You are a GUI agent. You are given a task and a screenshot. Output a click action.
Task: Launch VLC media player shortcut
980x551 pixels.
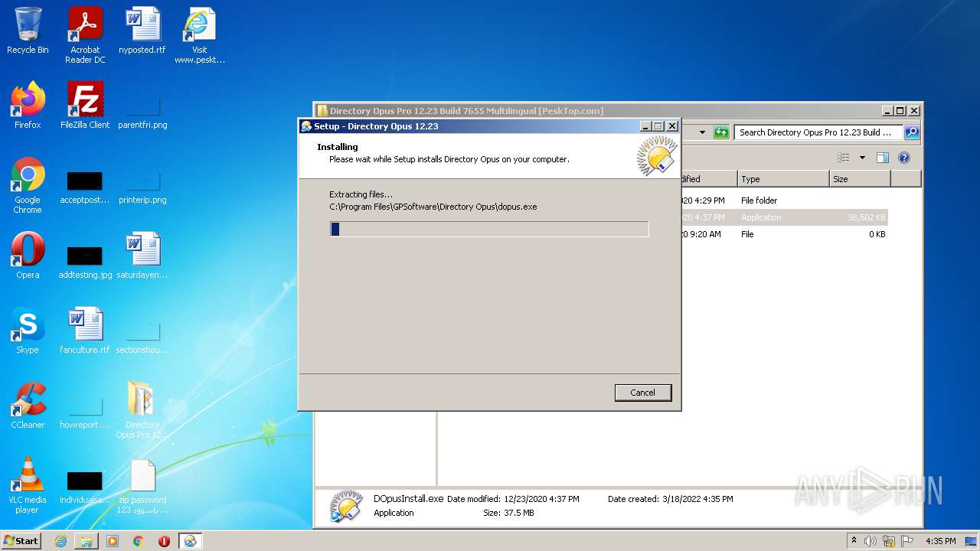pyautogui.click(x=28, y=485)
